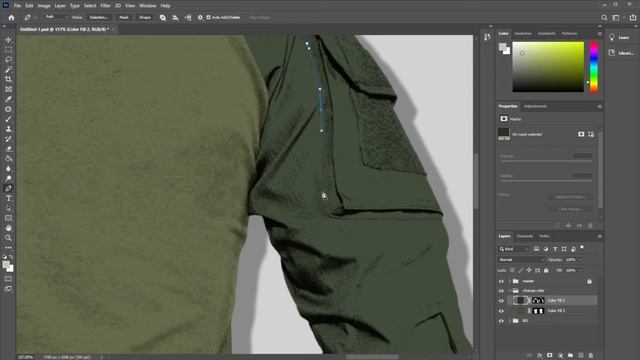
Task: Open the Path mode dropdown
Action: point(56,17)
